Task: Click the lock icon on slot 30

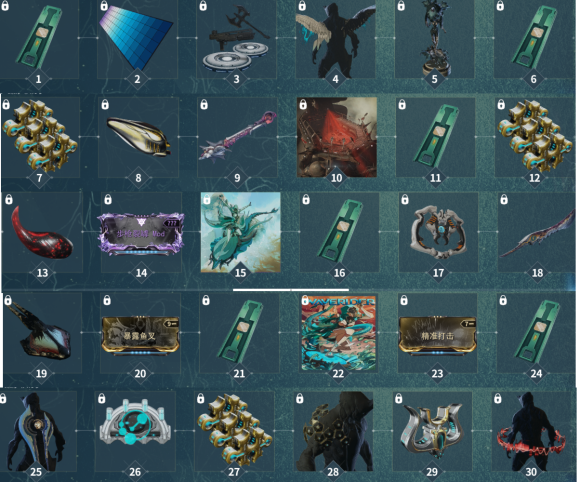Action: click(x=498, y=398)
